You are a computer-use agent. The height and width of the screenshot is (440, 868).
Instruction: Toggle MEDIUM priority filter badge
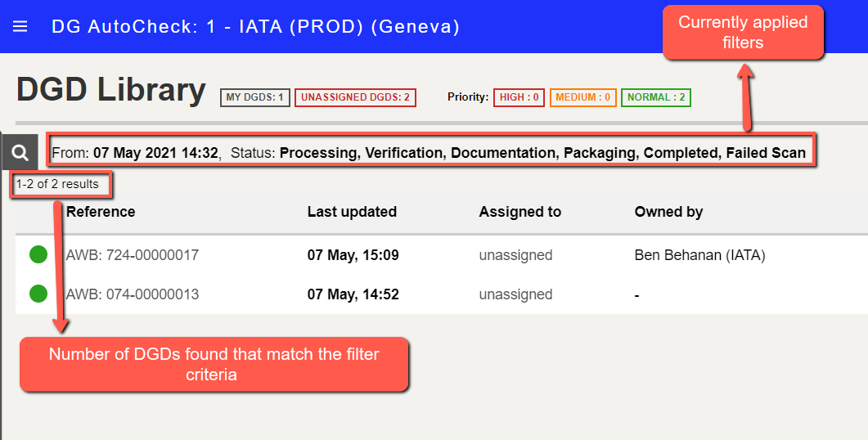583,97
